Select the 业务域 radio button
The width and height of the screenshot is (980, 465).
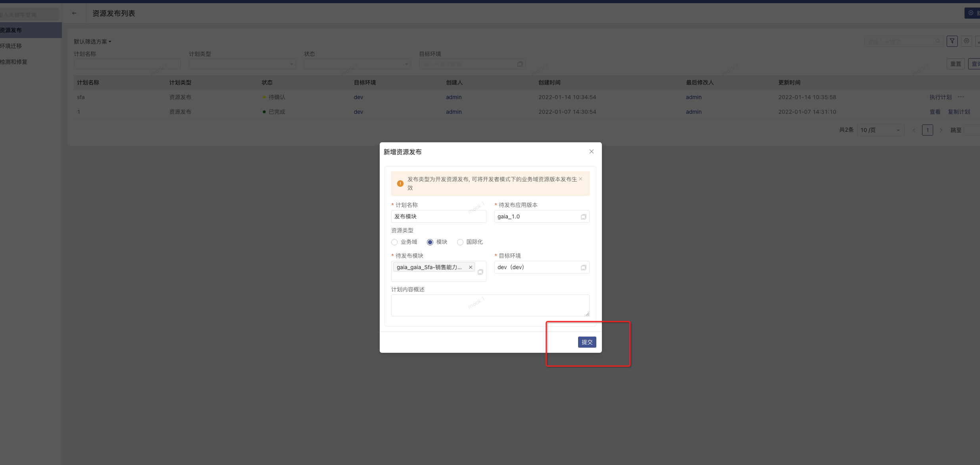click(394, 242)
